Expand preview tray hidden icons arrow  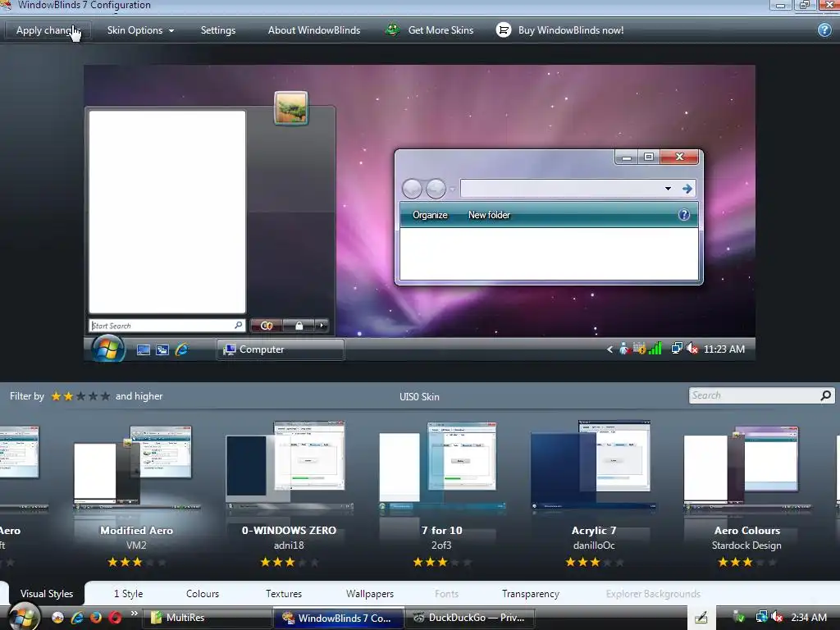609,349
